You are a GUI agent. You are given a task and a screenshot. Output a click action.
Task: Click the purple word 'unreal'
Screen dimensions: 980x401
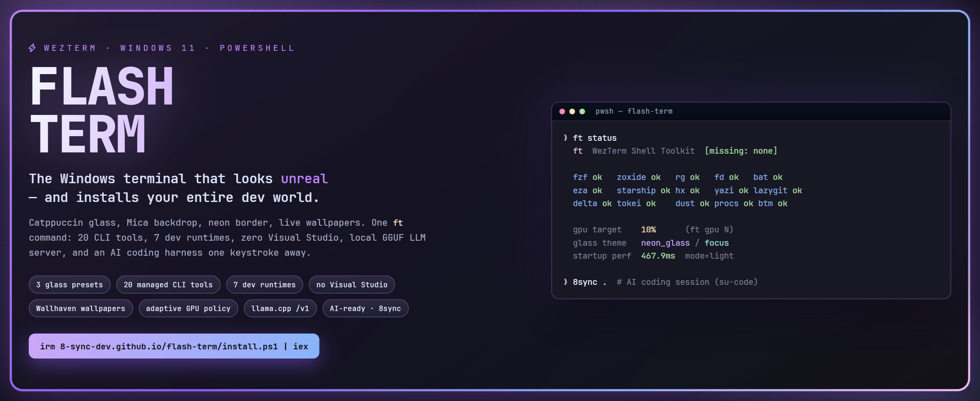(304, 179)
